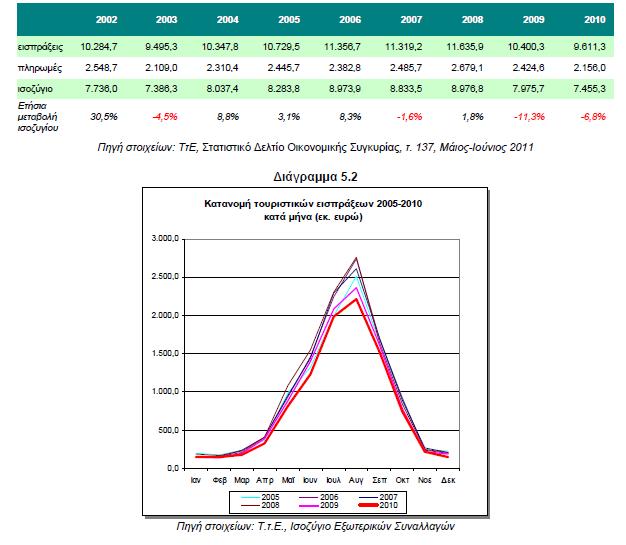Click the row label ισοζύγιο
The width and height of the screenshot is (626, 545).
point(35,89)
